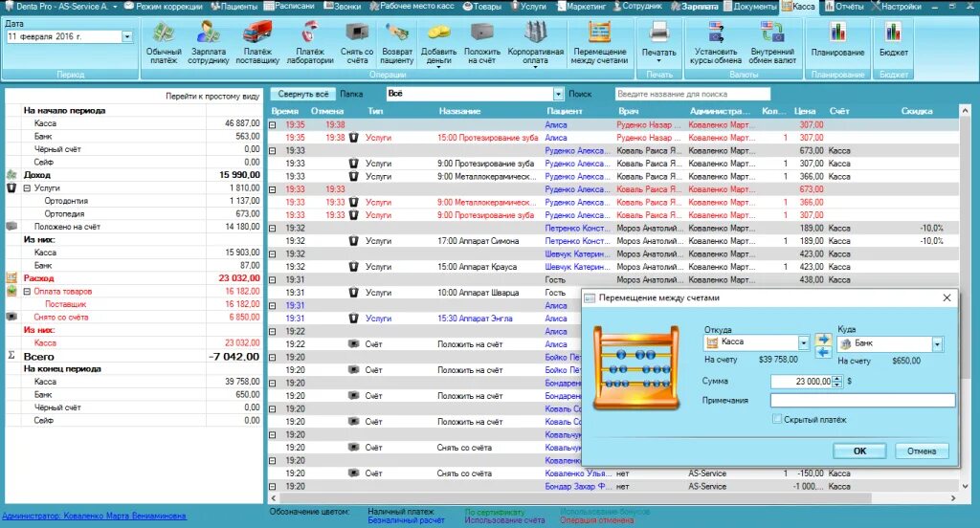The image size is (980, 528).
Task: Open Планирование chart icon
Action: click(x=837, y=40)
